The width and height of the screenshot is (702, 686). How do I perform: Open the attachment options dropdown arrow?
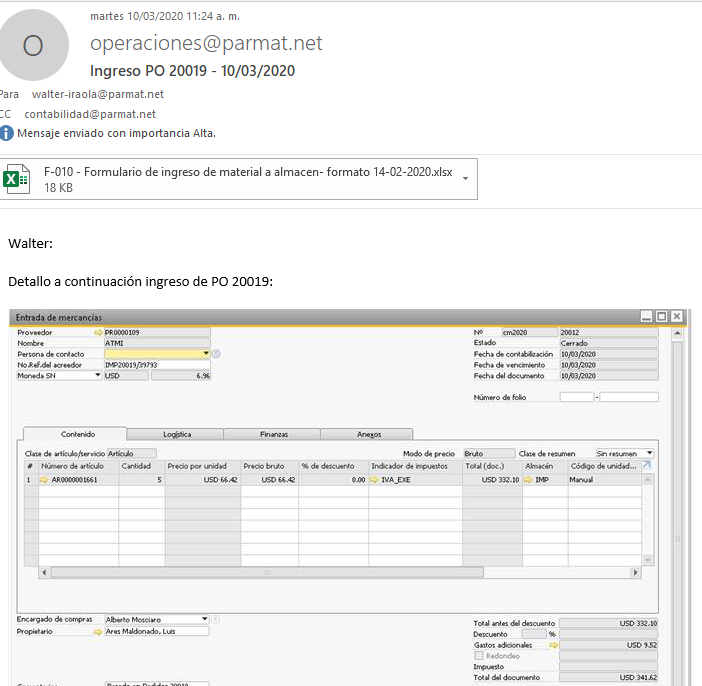(x=465, y=180)
